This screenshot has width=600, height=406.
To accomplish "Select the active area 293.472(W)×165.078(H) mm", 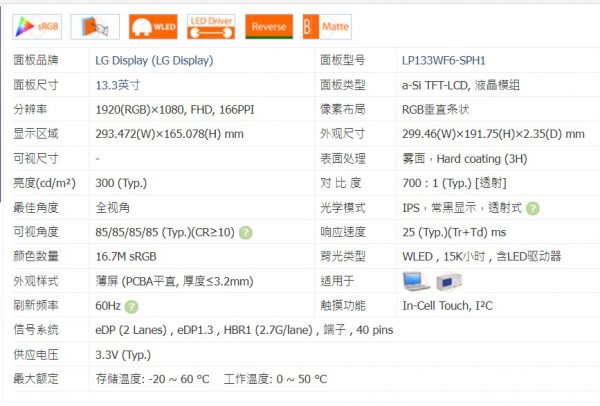I will [x=170, y=134].
